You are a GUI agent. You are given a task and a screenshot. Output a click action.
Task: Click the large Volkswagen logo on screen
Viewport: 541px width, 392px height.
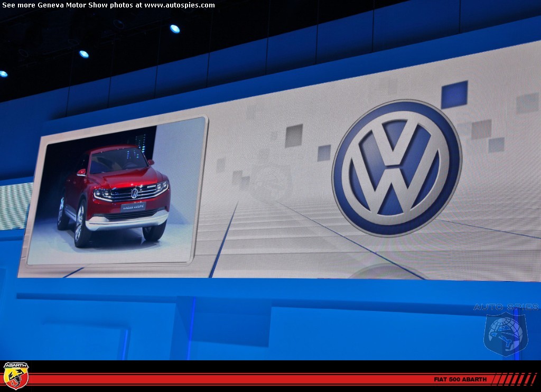[x=396, y=167]
